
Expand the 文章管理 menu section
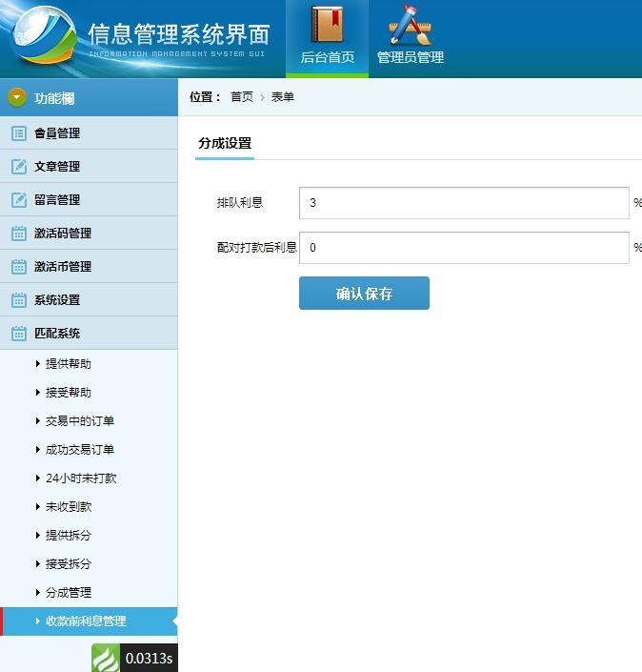click(89, 166)
